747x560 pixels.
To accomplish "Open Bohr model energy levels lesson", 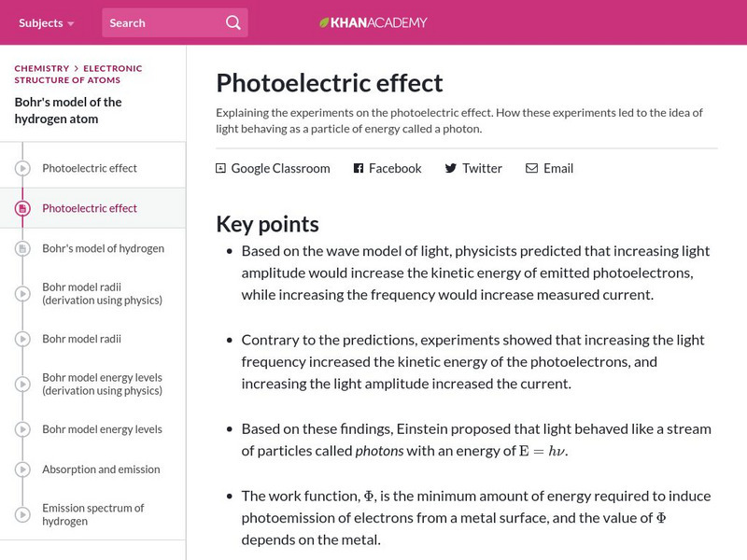I will click(x=102, y=429).
